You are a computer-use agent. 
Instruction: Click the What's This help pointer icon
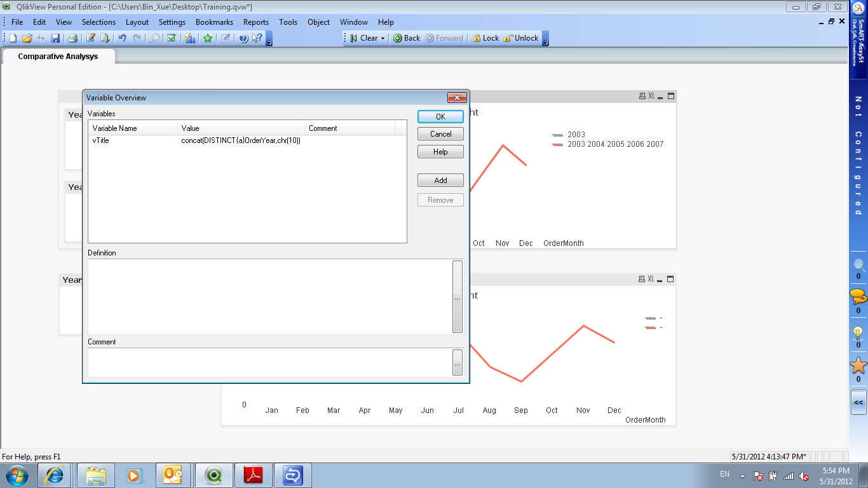pyautogui.click(x=257, y=38)
